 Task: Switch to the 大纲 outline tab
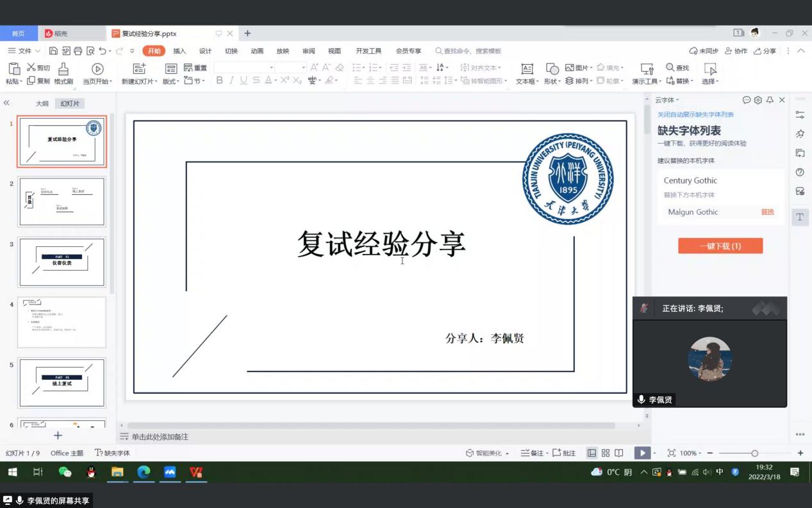coord(42,103)
